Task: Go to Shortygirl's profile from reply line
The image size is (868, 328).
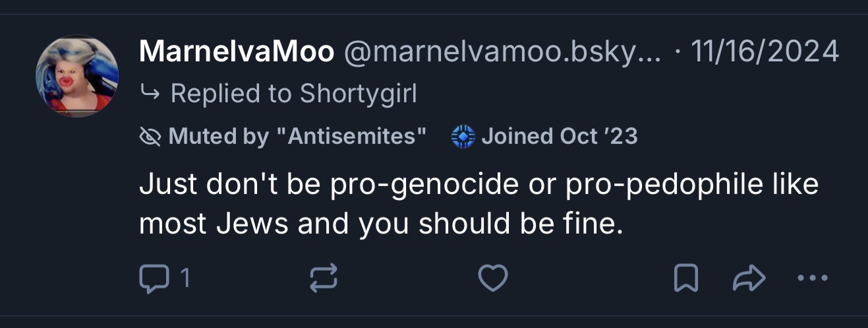Action: click(359, 94)
